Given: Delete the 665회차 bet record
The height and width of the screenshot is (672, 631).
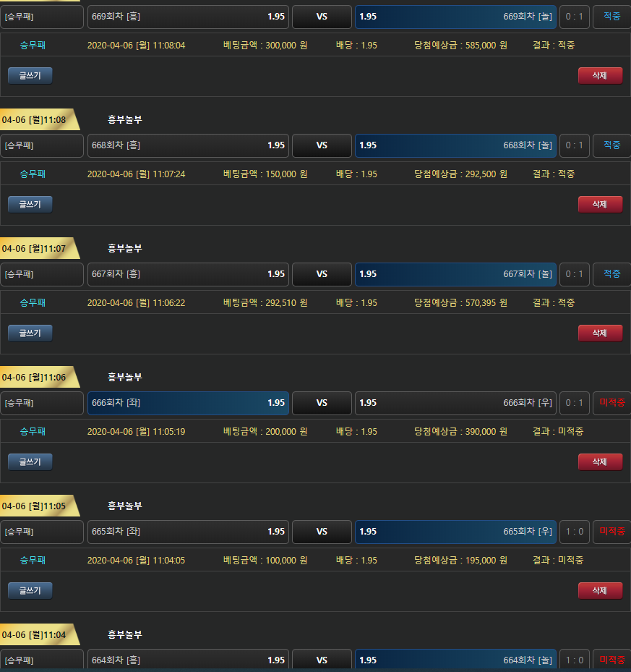Looking at the screenshot, I should (x=599, y=590).
